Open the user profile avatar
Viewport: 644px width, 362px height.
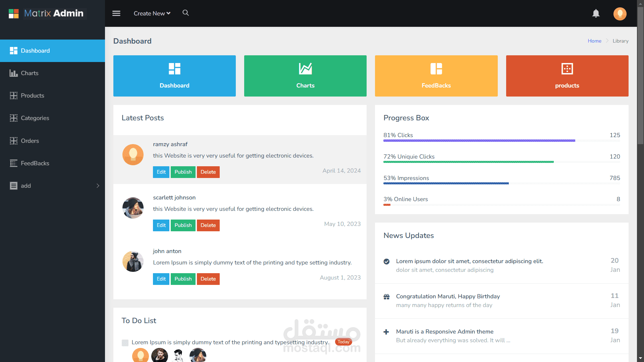(x=620, y=14)
